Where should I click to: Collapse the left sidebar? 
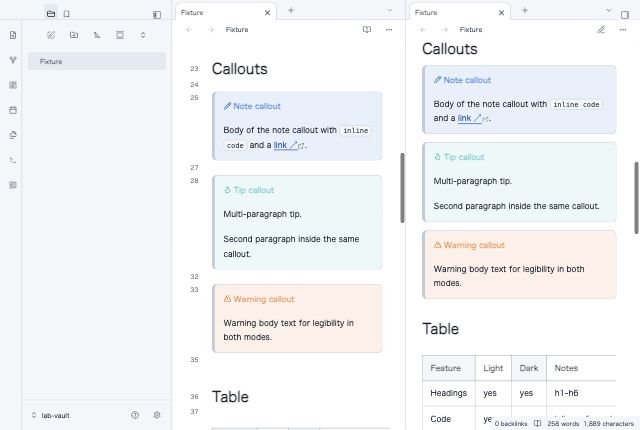point(157,15)
